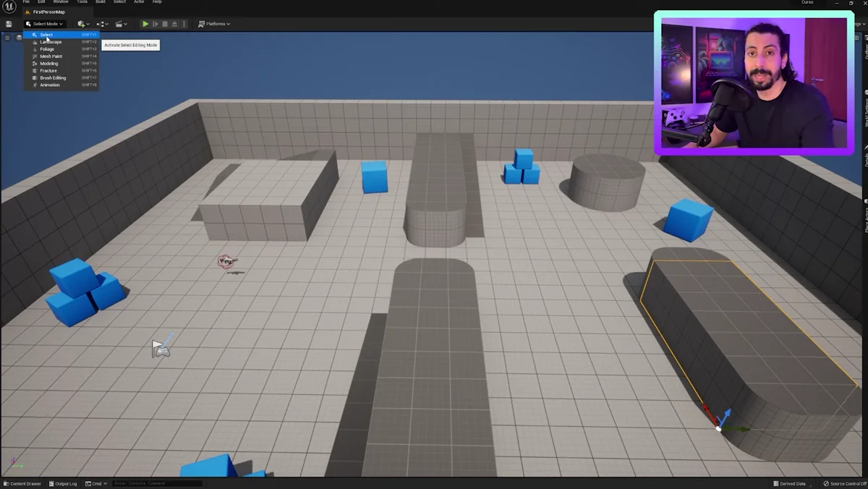Select the red-circled weapon pickup actor
The image size is (868, 489).
point(226,261)
